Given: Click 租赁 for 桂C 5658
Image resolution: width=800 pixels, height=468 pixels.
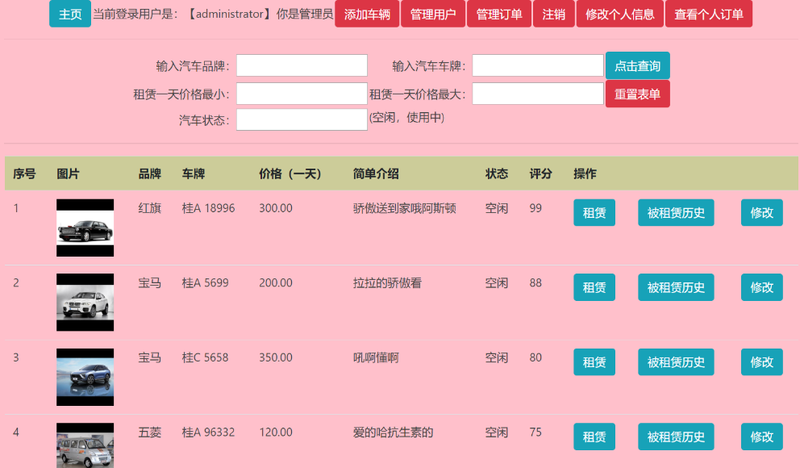Looking at the screenshot, I should [594, 362].
